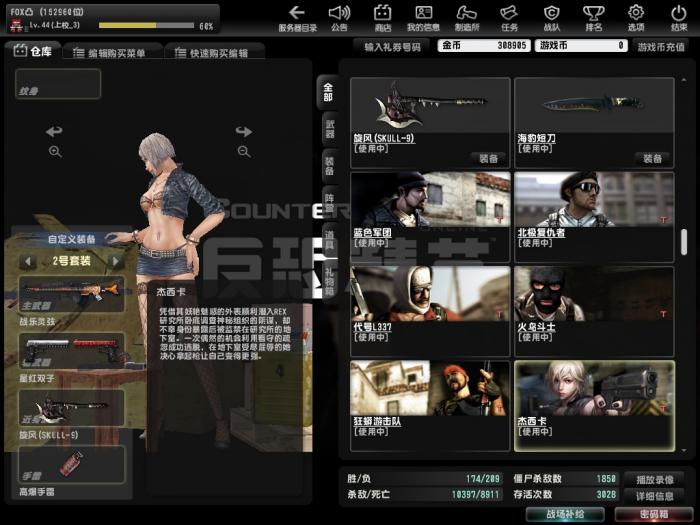Viewport: 700px width, 525px height.
Task: Select the 全部 category tab
Action: click(328, 92)
